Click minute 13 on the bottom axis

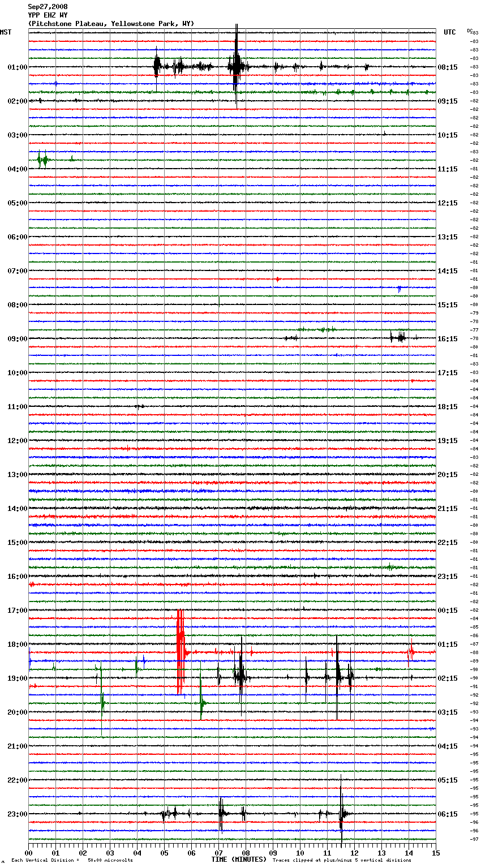[x=381, y=853]
